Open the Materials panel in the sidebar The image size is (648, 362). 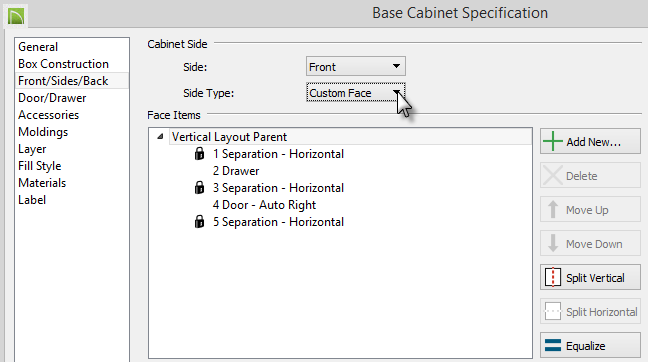(42, 183)
